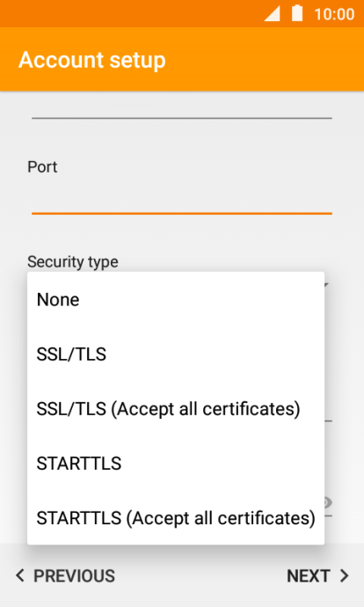This screenshot has width=364, height=607.
Task: Click the Security type label
Action: click(x=73, y=262)
